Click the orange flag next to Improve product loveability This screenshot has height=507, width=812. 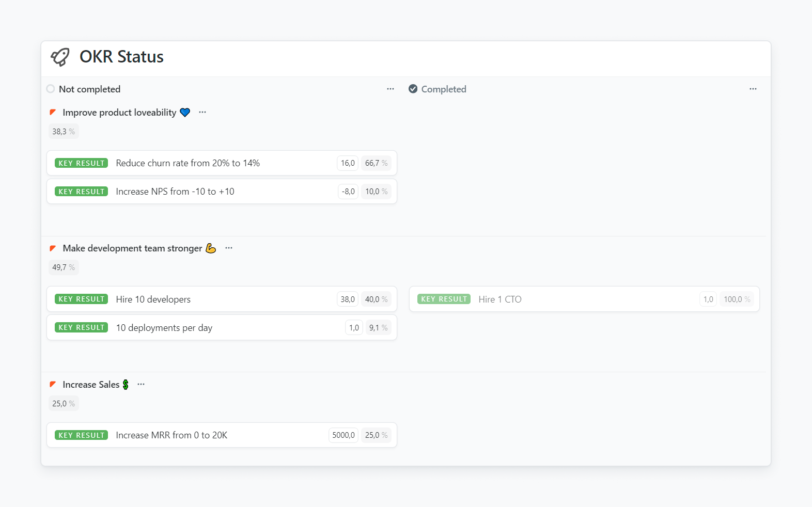tap(53, 113)
